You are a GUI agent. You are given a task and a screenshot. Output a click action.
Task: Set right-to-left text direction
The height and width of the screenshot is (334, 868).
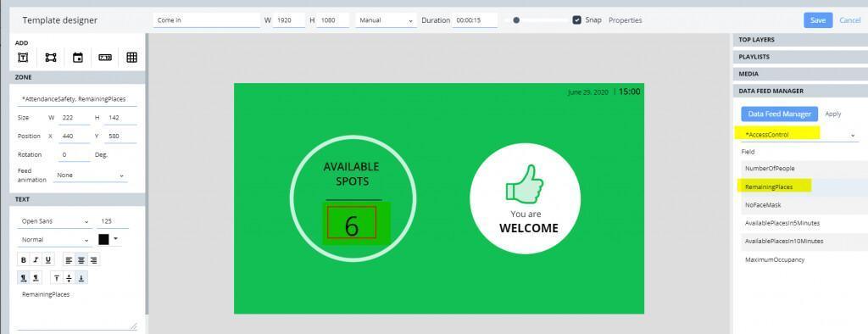(x=36, y=278)
